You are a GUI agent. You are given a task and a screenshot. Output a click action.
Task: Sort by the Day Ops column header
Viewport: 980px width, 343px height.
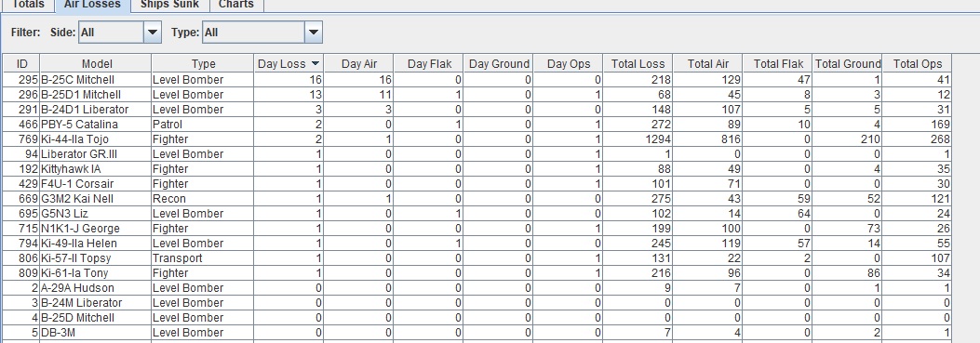[568, 63]
